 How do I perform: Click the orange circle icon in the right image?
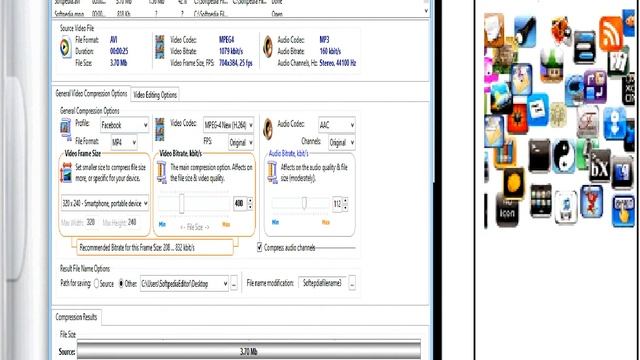pyautogui.click(x=514, y=183)
